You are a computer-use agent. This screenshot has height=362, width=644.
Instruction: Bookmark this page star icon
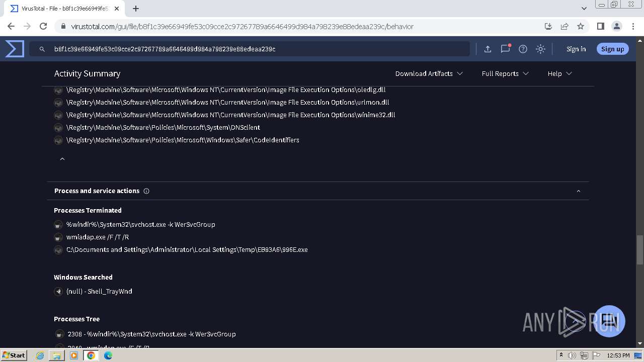581,26
